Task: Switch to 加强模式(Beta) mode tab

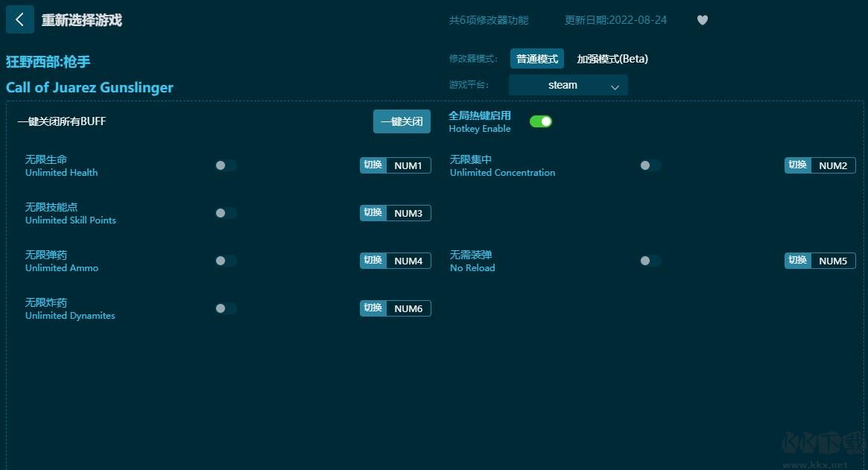Action: click(612, 59)
